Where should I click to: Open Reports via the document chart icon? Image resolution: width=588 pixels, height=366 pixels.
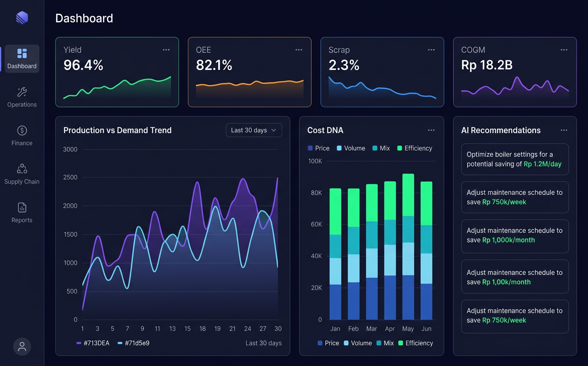[x=22, y=208]
